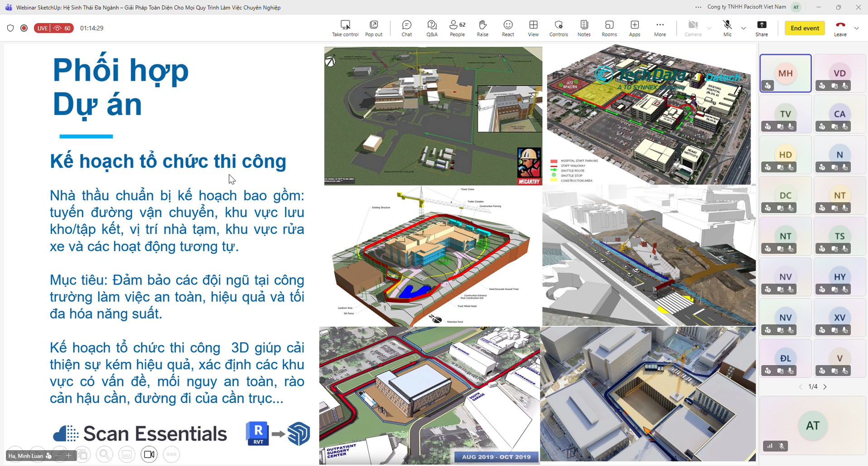Go to next participant gallery page

[x=825, y=387]
